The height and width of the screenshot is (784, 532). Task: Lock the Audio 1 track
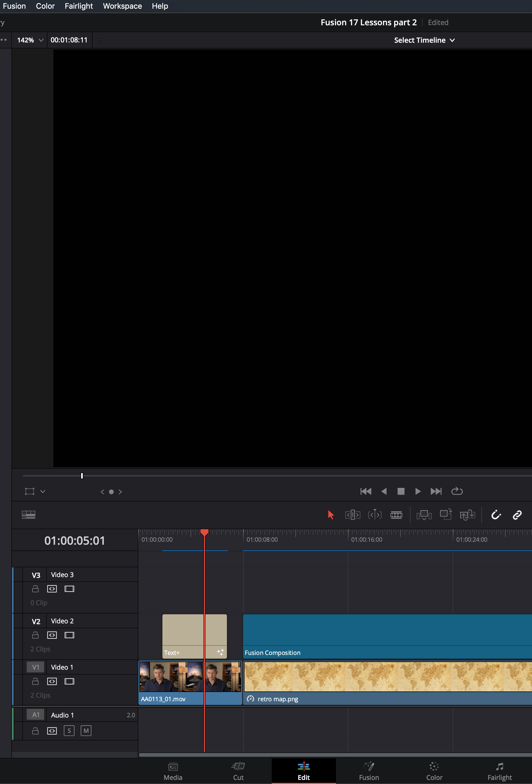(35, 731)
